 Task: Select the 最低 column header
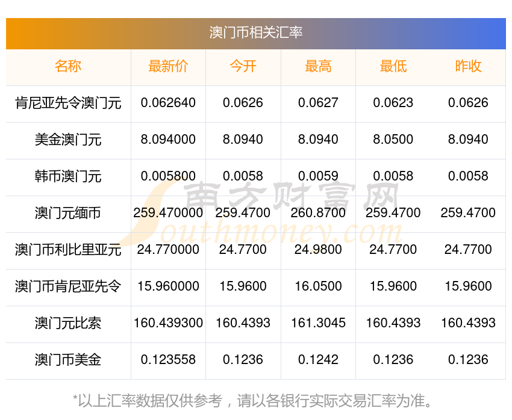[x=393, y=66]
